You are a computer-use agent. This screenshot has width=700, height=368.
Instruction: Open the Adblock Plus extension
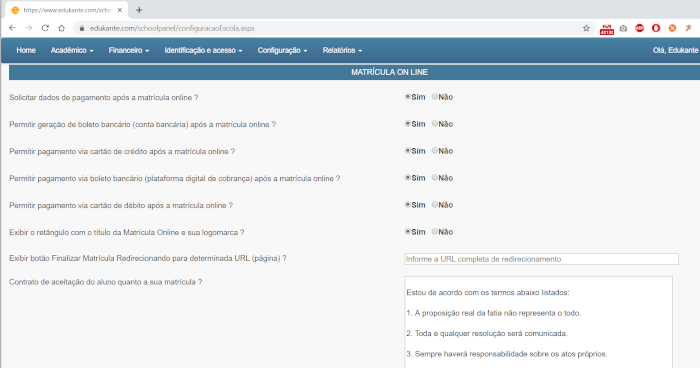pos(640,28)
